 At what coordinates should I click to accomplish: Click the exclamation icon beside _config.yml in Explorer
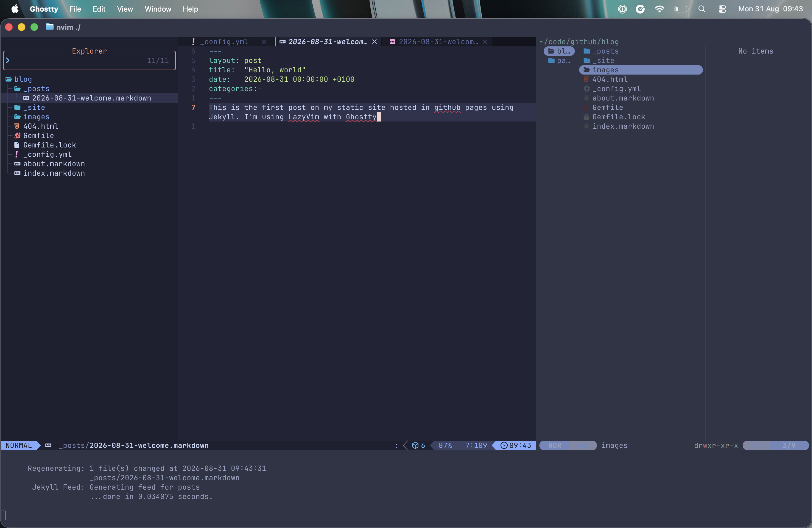click(x=16, y=154)
